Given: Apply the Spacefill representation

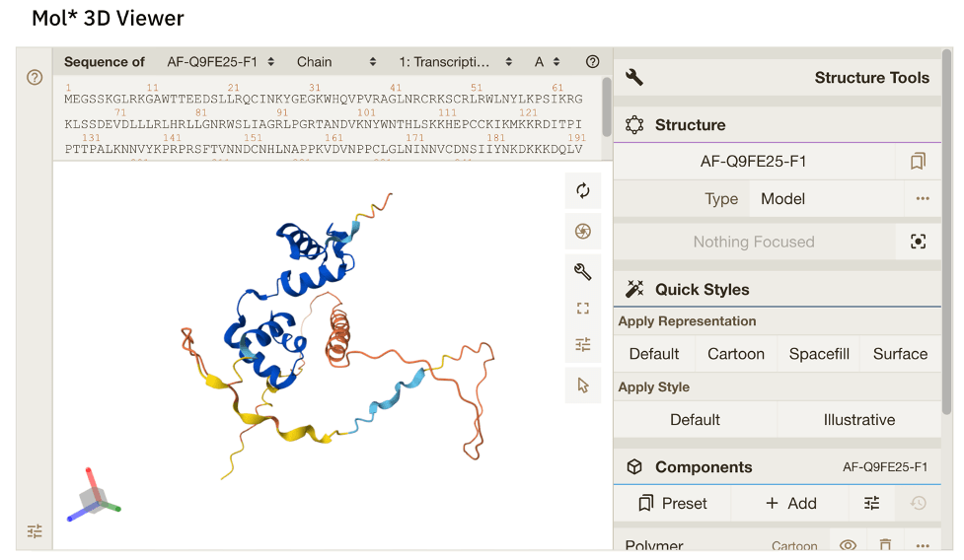Looking at the screenshot, I should click(819, 354).
